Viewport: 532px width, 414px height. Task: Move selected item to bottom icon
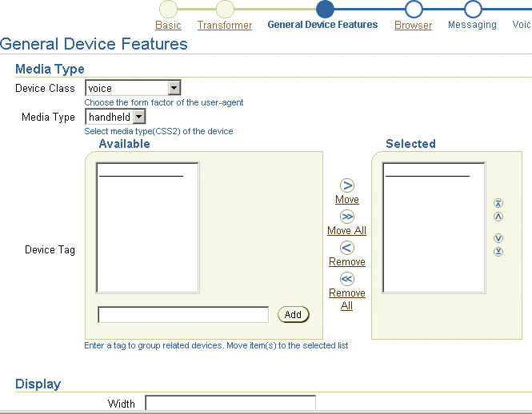498,252
